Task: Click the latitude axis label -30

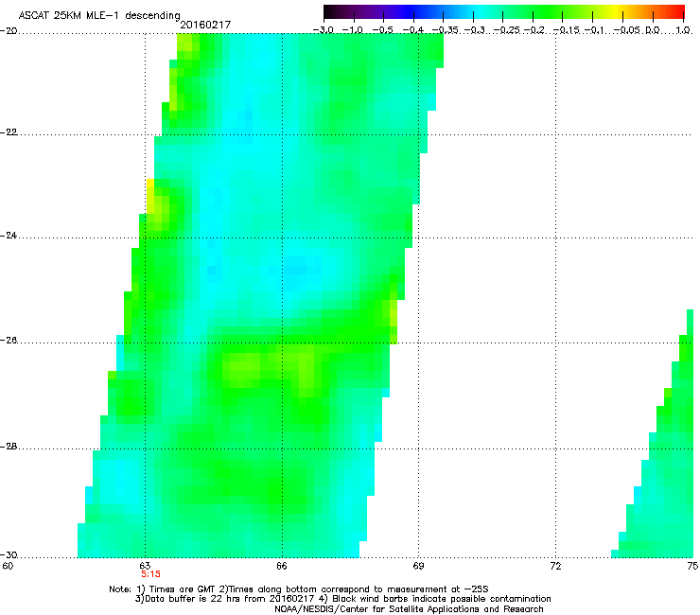Action: coord(9,554)
